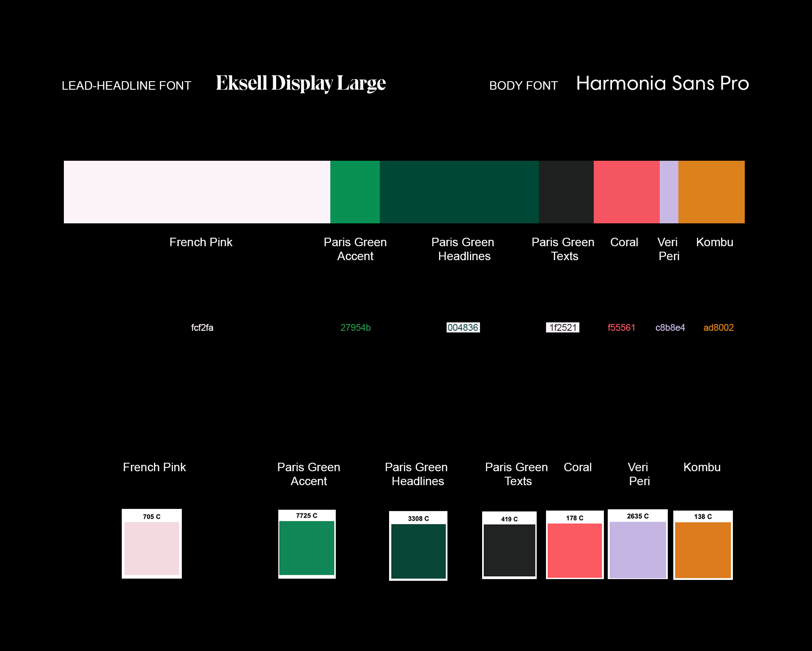This screenshot has height=651, width=812.
Task: Click the dark Paris Green Headlines bar segment
Action: tap(459, 192)
